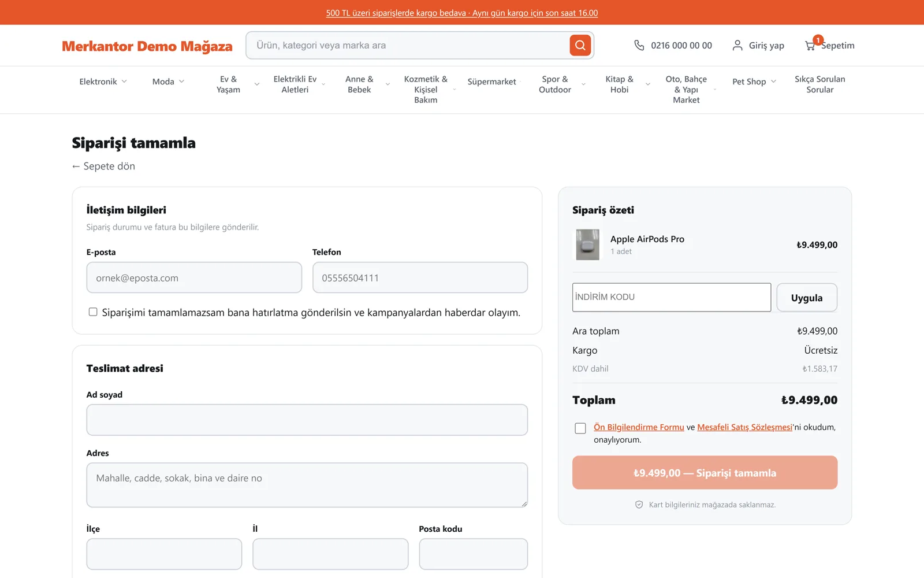Open the Ön Bilgilendirme Formu link
The image size is (924, 578).
point(639,427)
